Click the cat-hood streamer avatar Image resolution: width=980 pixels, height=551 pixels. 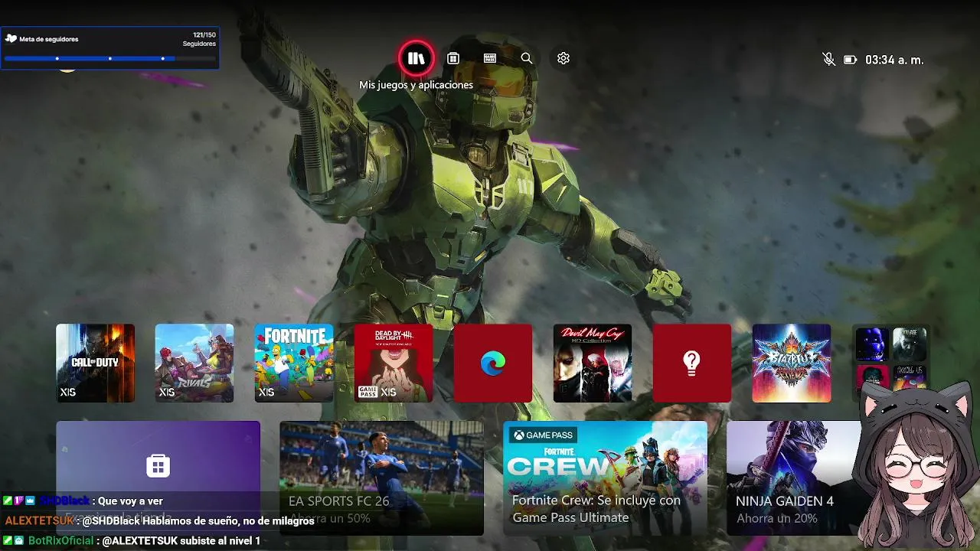916,465
